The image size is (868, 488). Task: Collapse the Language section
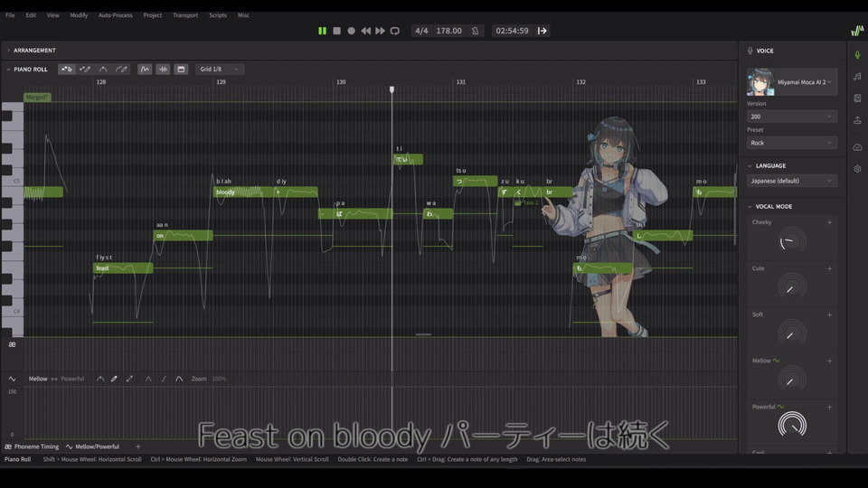click(x=750, y=166)
